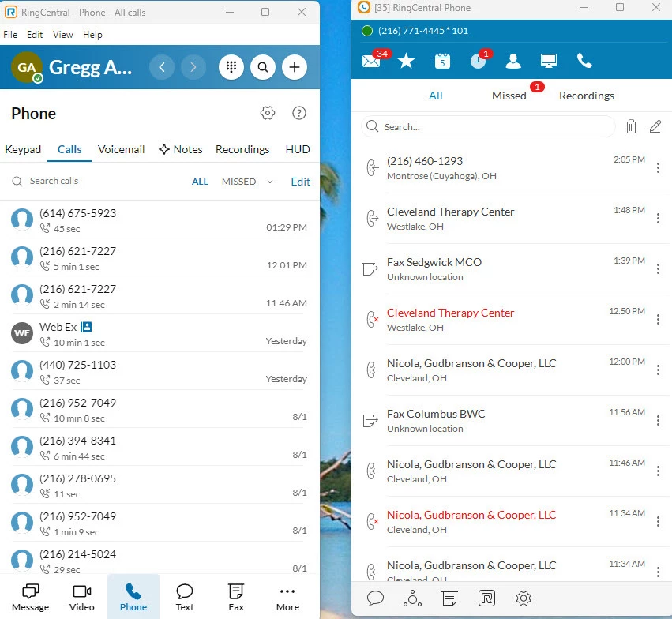
Task: Open the status indicator beside (216) 771-4445
Action: 367,31
